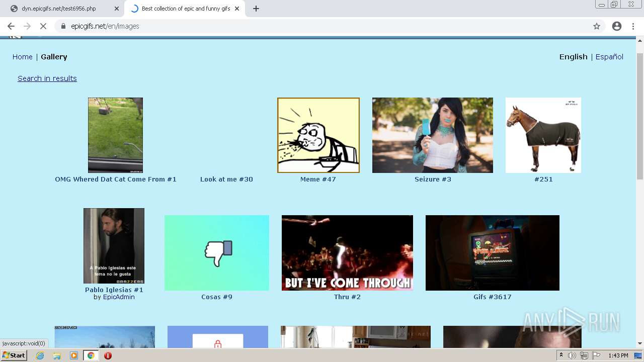The height and width of the screenshot is (362, 644).
Task: Show hidden tray icons arrow
Action: [561, 355]
